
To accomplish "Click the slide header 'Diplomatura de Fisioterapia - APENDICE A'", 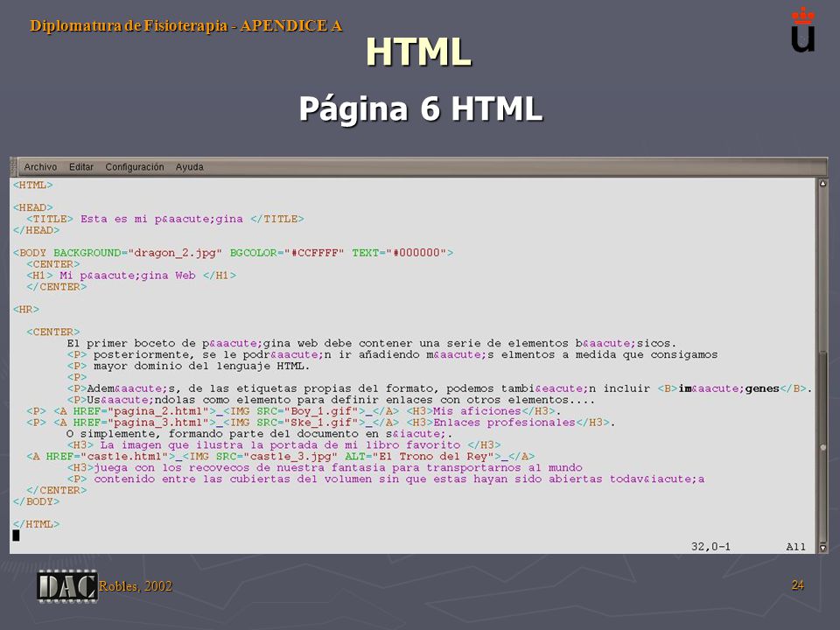I will click(185, 25).
